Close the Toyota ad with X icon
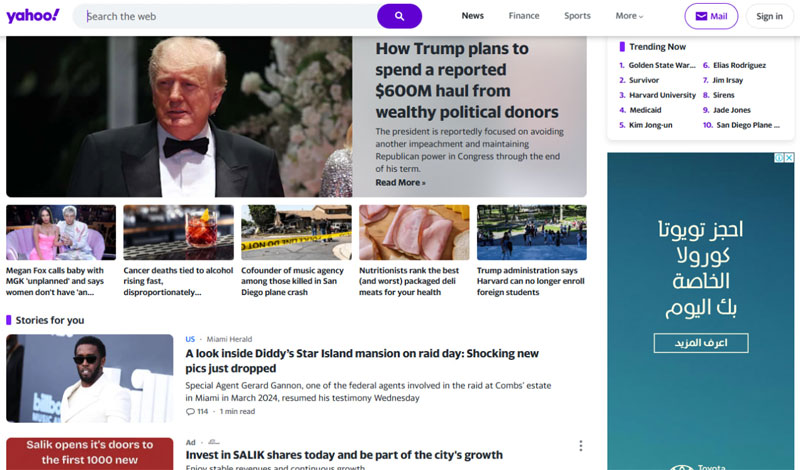This screenshot has width=800, height=470. 789,158
